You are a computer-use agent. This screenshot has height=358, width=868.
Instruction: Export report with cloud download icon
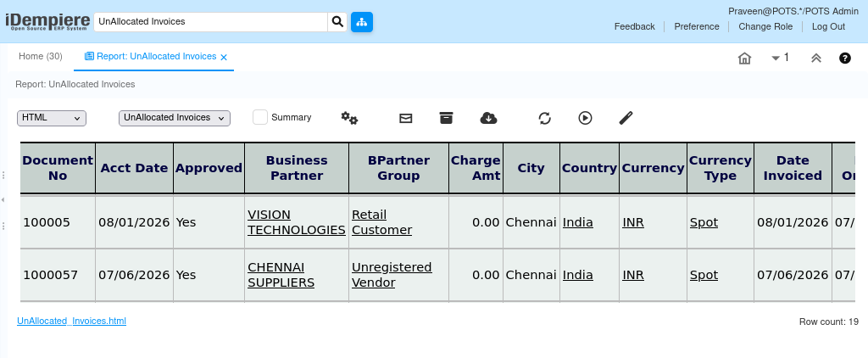488,118
